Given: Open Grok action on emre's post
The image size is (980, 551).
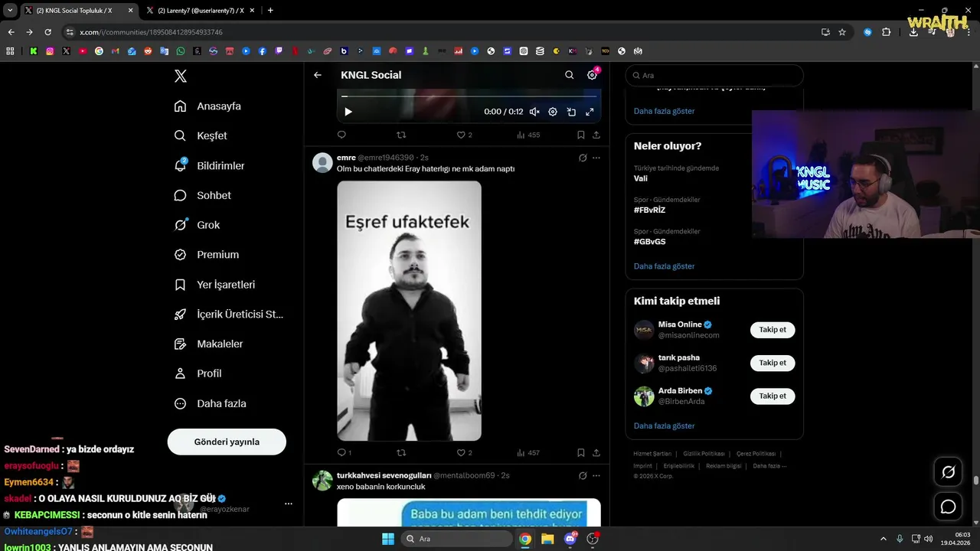Looking at the screenshot, I should (583, 158).
